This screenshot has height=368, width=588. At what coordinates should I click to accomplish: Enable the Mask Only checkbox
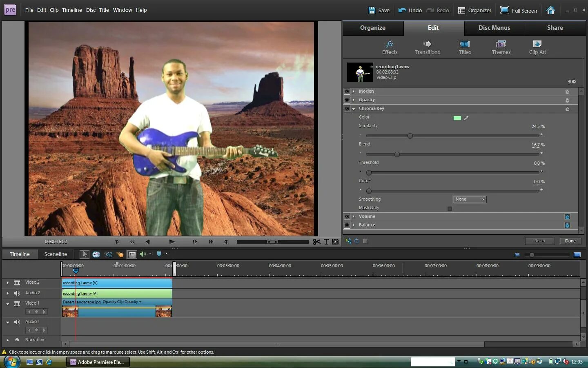coord(450,209)
